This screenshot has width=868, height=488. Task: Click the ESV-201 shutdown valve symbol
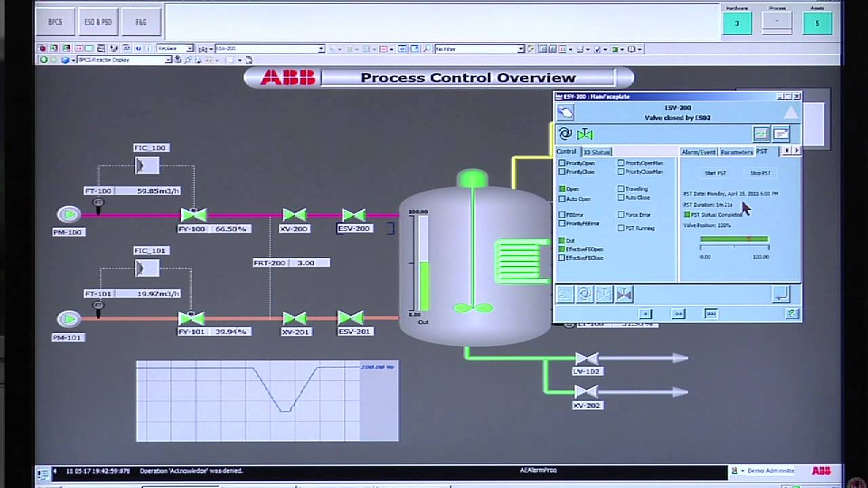click(x=351, y=317)
